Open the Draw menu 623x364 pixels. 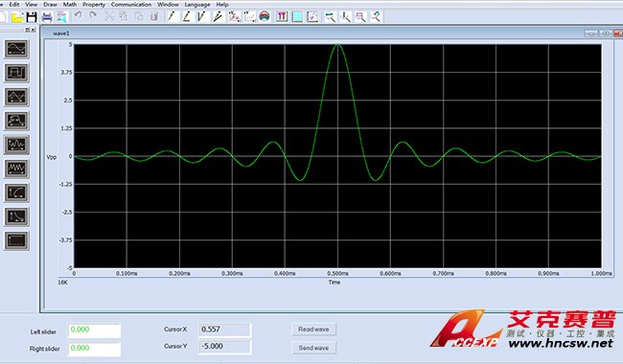click(x=50, y=5)
